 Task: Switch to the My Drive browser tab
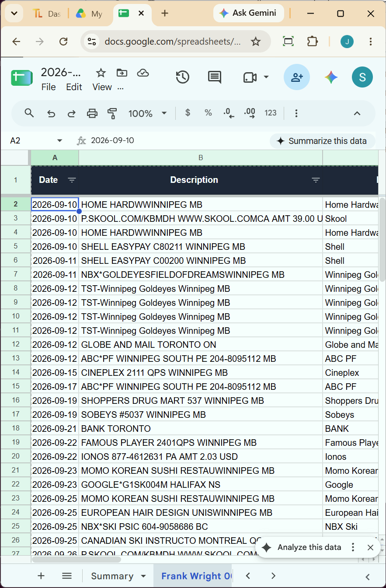[x=90, y=14]
